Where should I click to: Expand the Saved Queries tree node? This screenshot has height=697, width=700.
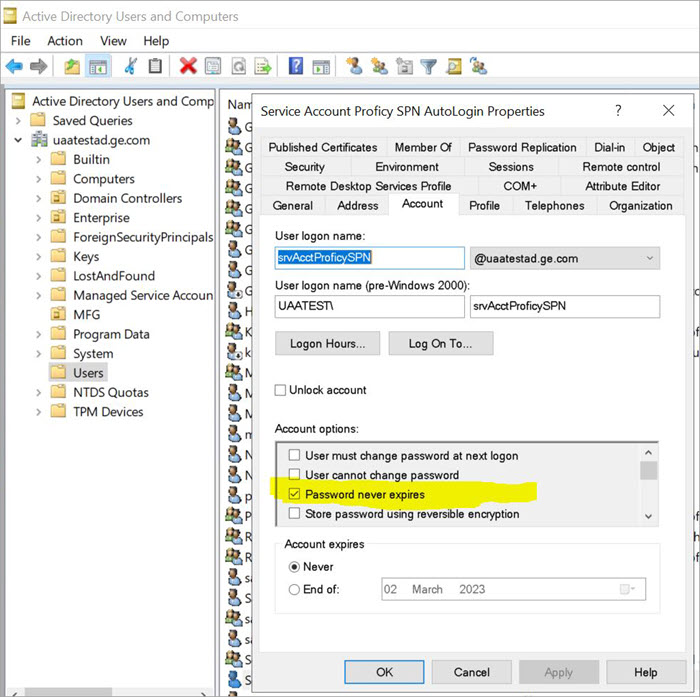pos(18,121)
